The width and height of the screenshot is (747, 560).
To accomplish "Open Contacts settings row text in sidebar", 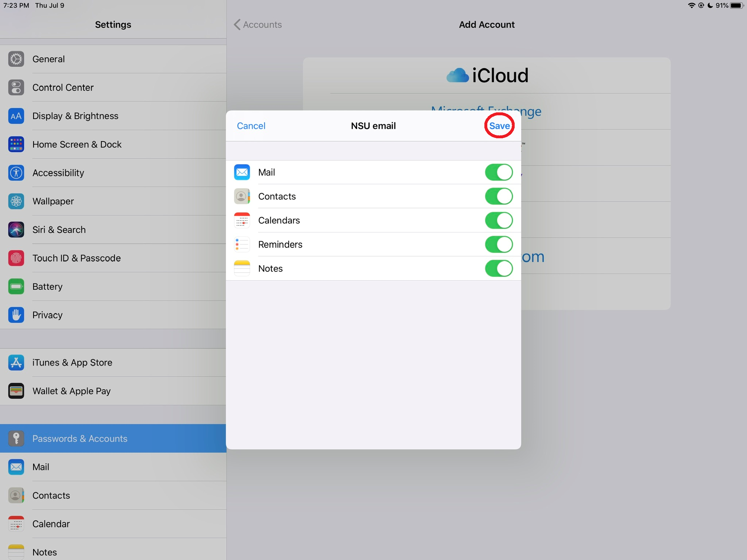I will point(51,495).
